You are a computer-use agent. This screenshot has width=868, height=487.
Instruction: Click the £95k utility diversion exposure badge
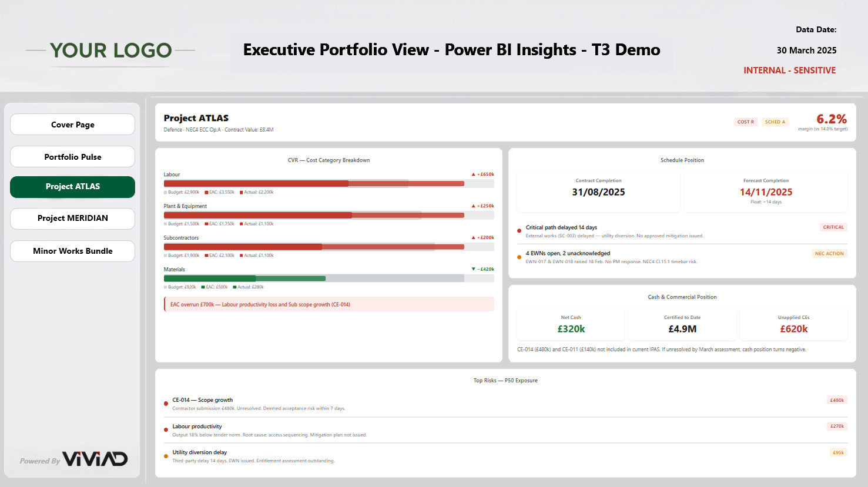coord(837,453)
